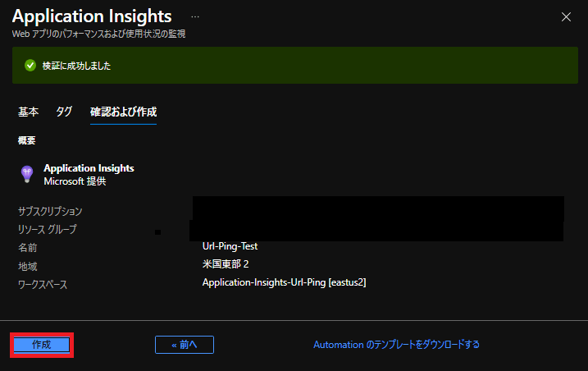This screenshot has width=588, height=371.
Task: Click the Web アプリのパフォーマンス subtitle text
Action: pyautogui.click(x=98, y=34)
